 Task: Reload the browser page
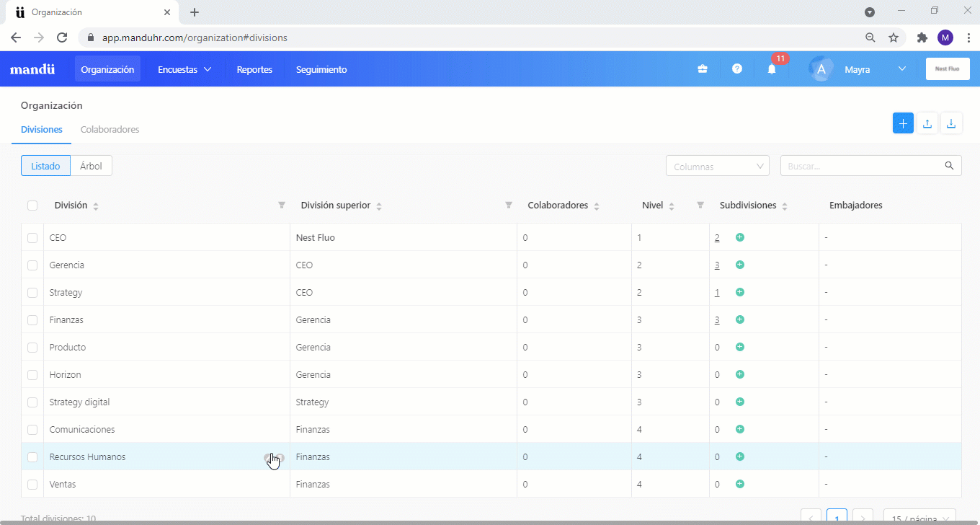point(62,37)
